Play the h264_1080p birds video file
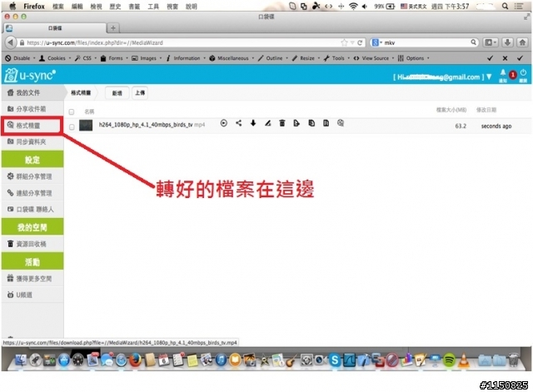The width and height of the screenshot is (533, 392). tap(224, 123)
